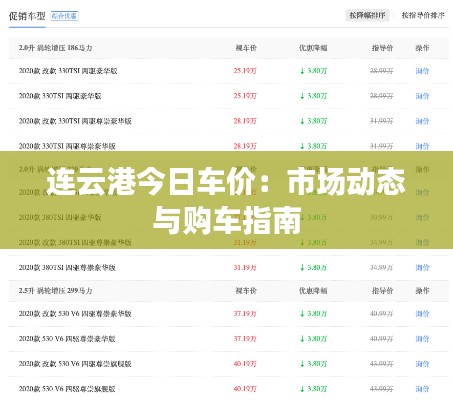Select the 促销车型 tab

tap(27, 16)
